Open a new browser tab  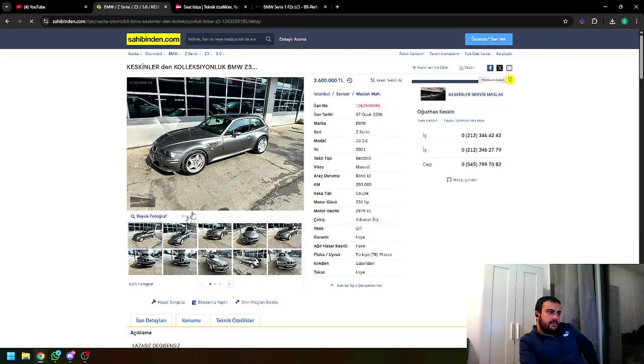point(337,7)
